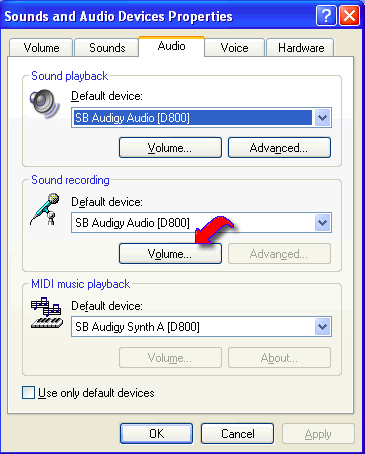
Task: Click the dialog title bar text
Action: tap(118, 16)
